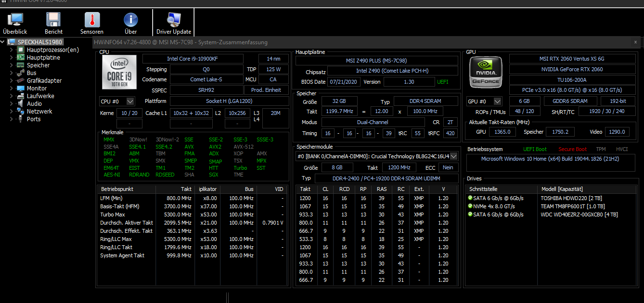Click the System Agent Takt row
The height and width of the screenshot is (303, 644).
pos(193,255)
